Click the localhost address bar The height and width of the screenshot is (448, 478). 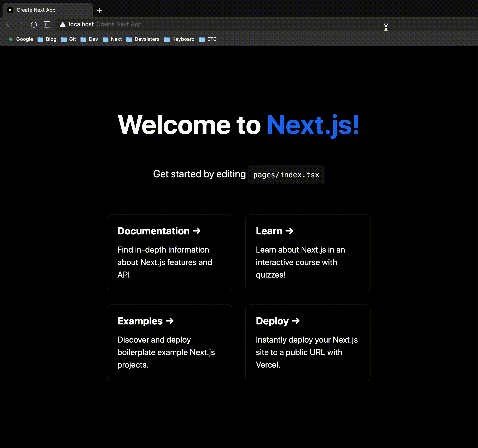pos(216,24)
